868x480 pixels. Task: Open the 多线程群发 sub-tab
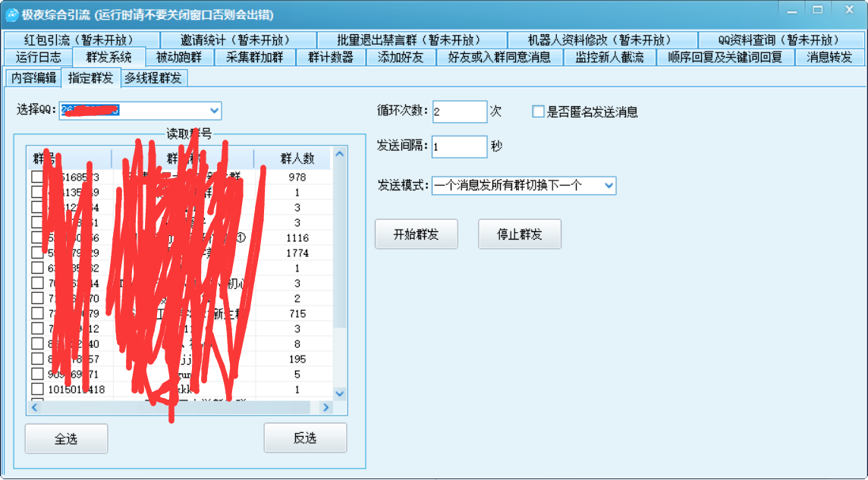point(153,79)
